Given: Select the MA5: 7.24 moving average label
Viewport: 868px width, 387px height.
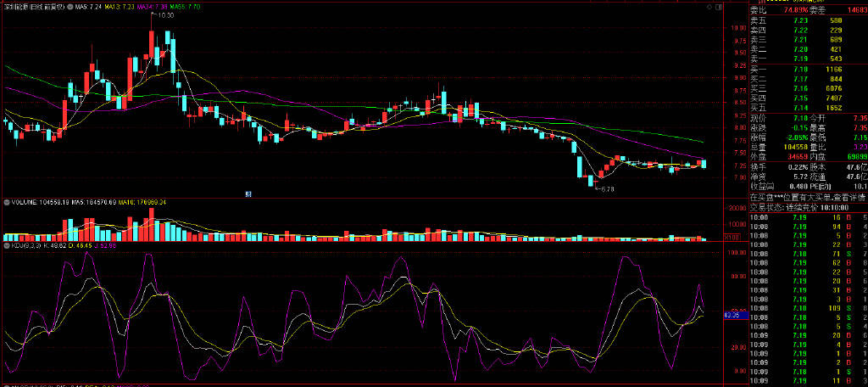Looking at the screenshot, I should pyautogui.click(x=88, y=7).
